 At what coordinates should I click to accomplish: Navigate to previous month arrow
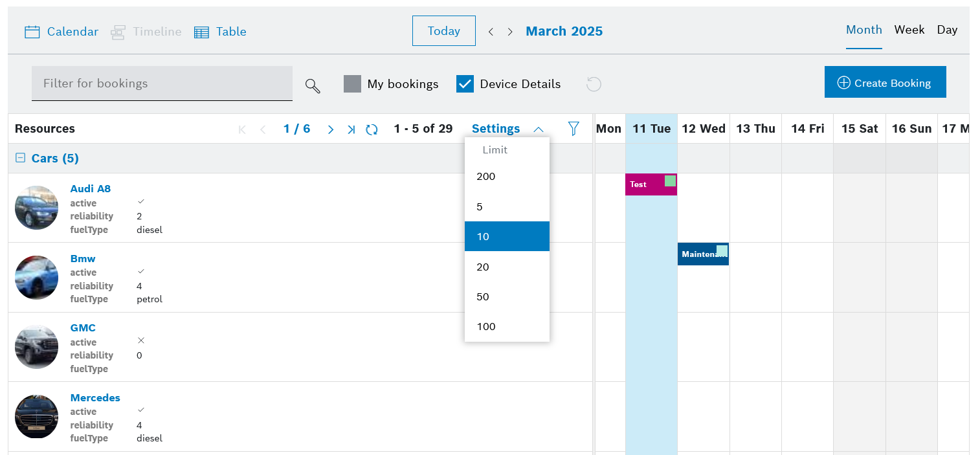[491, 32]
